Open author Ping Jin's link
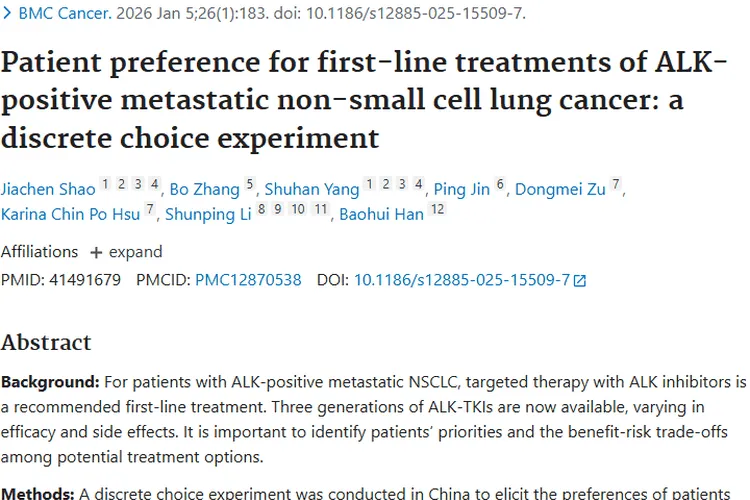This screenshot has height=500, width=750. point(462,189)
